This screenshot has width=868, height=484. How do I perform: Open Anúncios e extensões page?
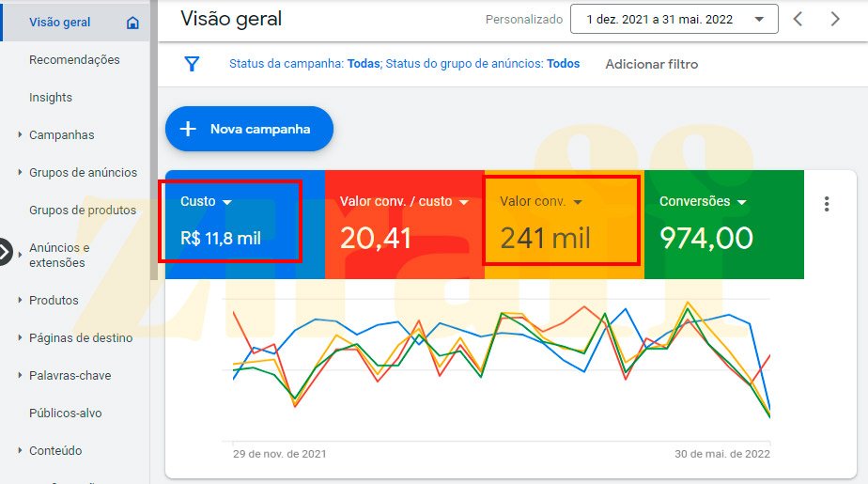coord(59,255)
